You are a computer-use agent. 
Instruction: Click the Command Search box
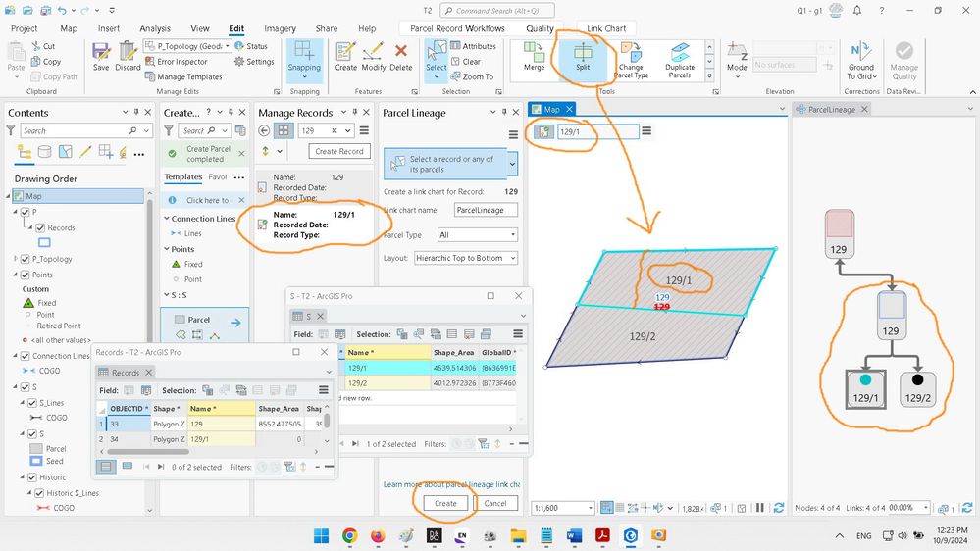[x=497, y=11]
